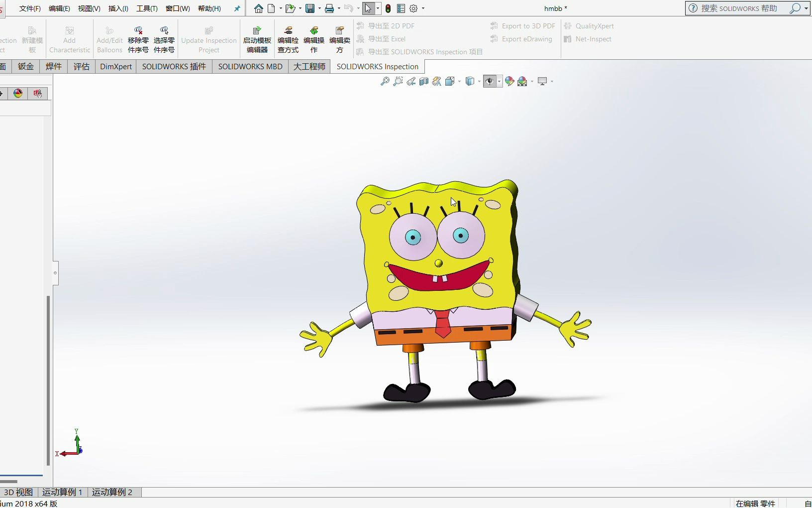The height and width of the screenshot is (508, 812).
Task: Open the 帮助(H) Help menu
Action: (209, 8)
